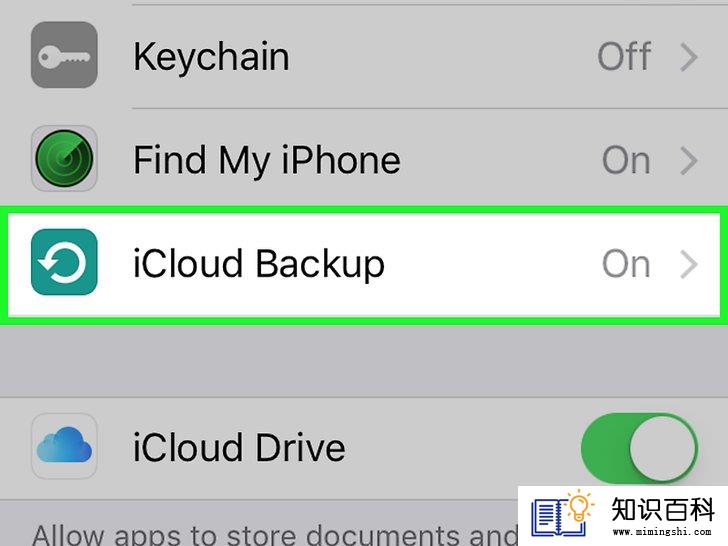The width and height of the screenshot is (728, 546).
Task: Expand Find My iPhone with its chevron
Action: (x=689, y=161)
